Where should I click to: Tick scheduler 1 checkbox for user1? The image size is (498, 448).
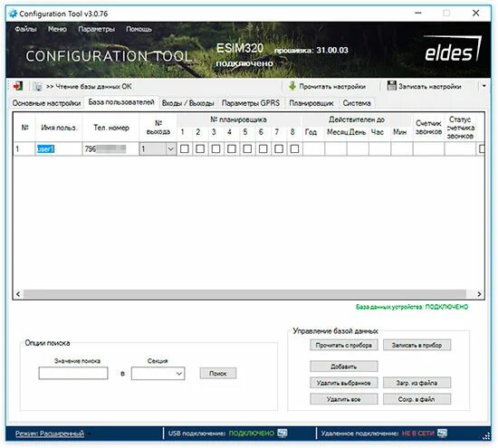(x=184, y=148)
